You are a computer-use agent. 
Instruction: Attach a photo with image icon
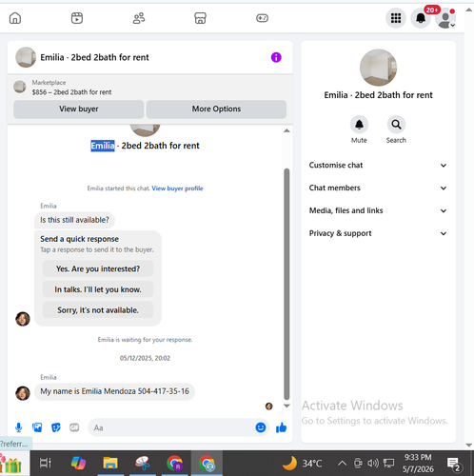[37, 427]
